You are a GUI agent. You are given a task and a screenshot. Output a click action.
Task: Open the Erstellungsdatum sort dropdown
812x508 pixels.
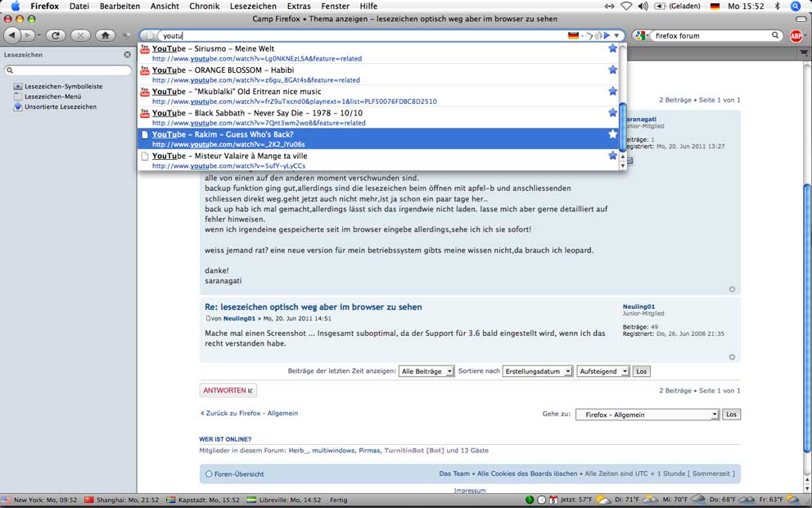[x=537, y=371]
